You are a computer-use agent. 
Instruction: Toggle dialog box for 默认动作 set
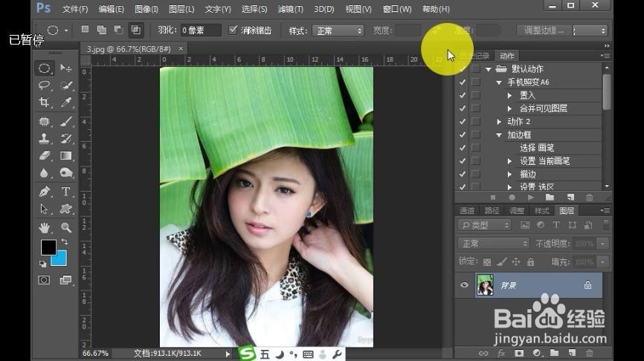point(476,68)
